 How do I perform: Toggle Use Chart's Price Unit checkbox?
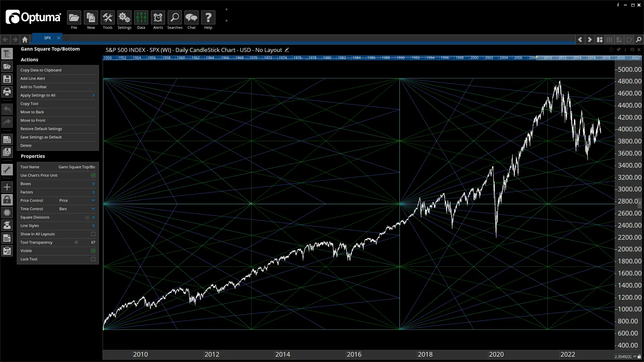[93, 175]
